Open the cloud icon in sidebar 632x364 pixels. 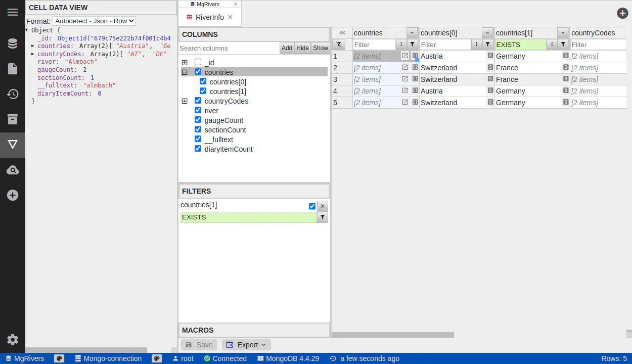tap(13, 170)
